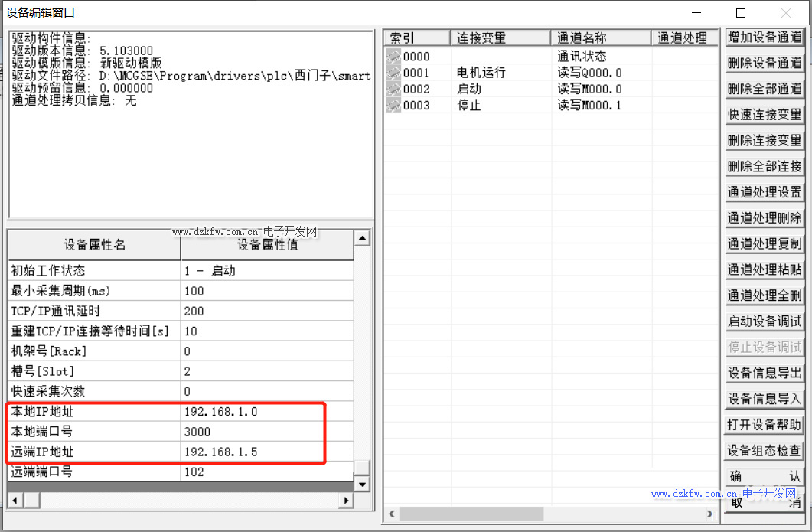Open device help with 打开设备帮助
This screenshot has height=532, width=812.
point(764,425)
